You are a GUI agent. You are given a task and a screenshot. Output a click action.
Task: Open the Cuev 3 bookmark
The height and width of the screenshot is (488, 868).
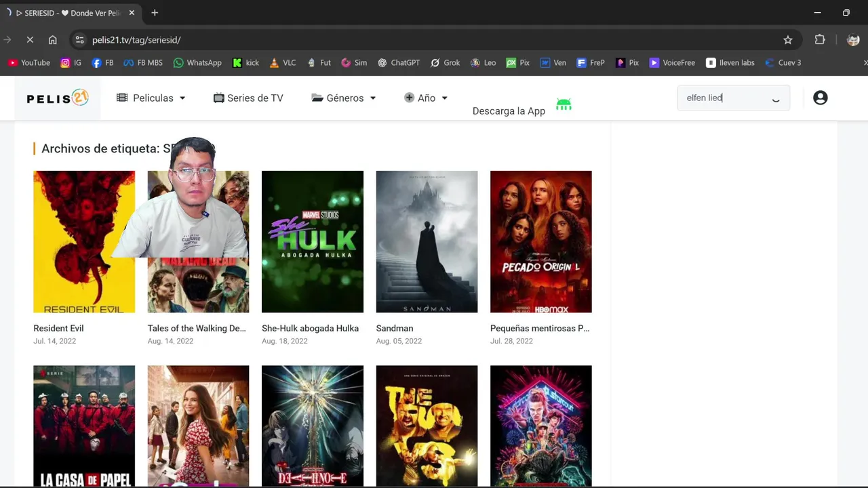[x=783, y=62]
